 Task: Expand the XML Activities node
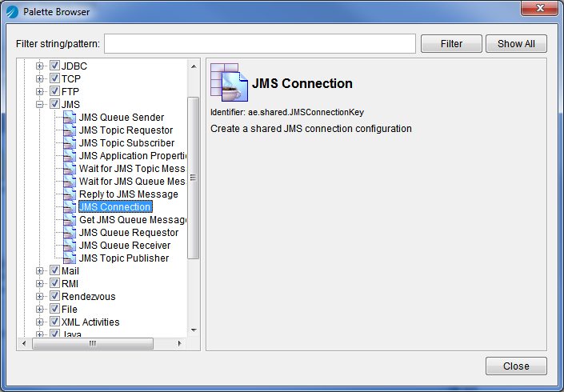pyautogui.click(x=39, y=322)
